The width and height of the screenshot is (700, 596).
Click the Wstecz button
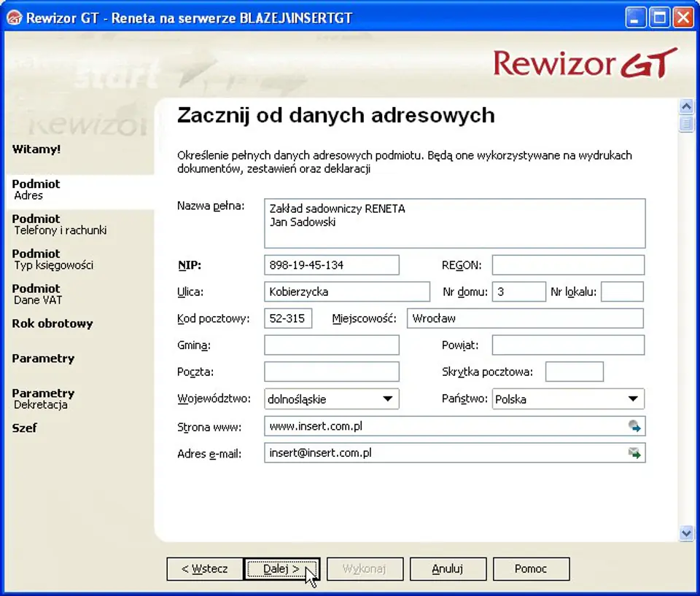205,569
